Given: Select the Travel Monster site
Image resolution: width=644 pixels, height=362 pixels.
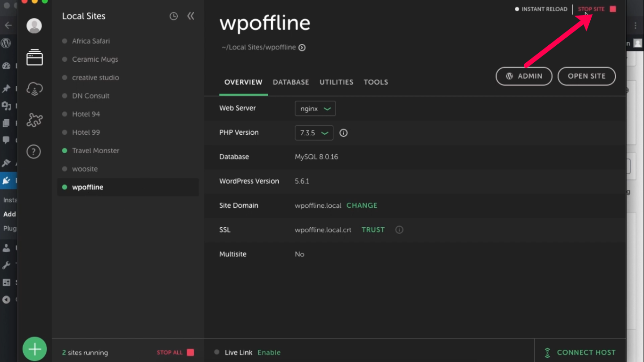Looking at the screenshot, I should point(128,151).
